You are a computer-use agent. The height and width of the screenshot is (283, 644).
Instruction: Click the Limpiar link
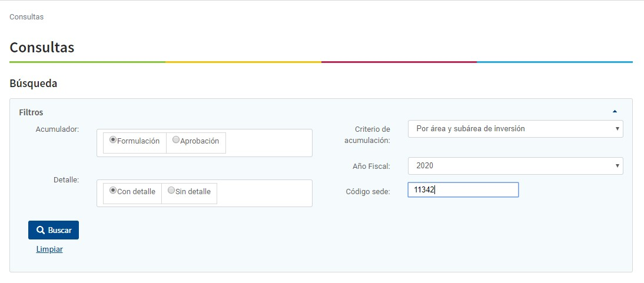click(x=49, y=249)
